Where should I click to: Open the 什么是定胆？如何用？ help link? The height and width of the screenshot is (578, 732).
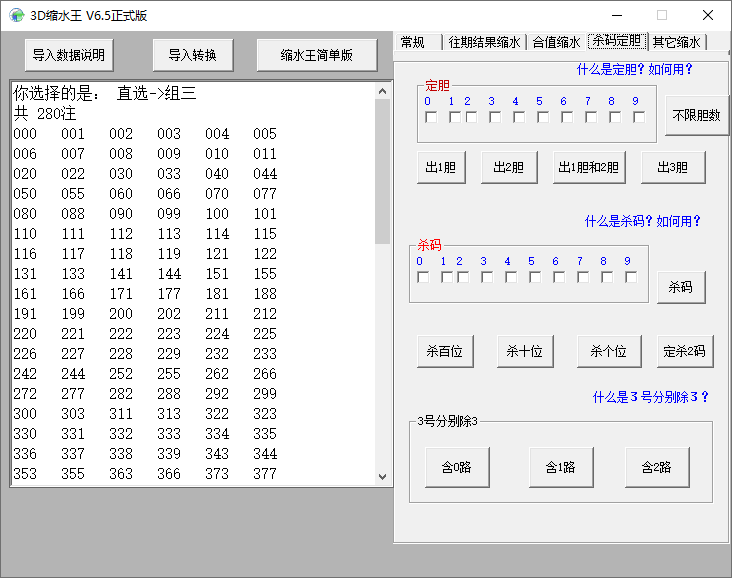tap(635, 70)
